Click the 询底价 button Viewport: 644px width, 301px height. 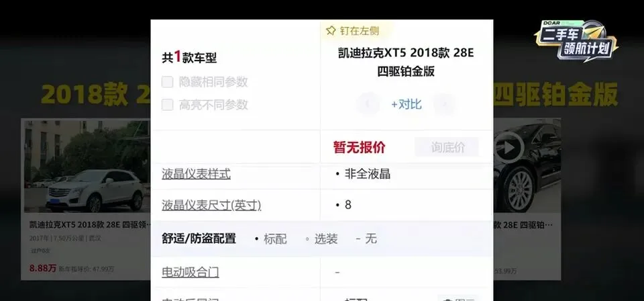(447, 147)
